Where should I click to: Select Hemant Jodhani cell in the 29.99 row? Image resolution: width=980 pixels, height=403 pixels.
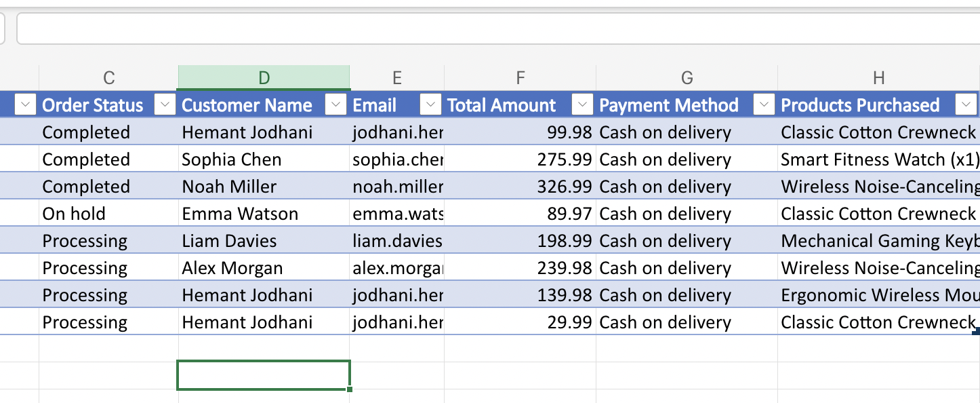coord(264,322)
